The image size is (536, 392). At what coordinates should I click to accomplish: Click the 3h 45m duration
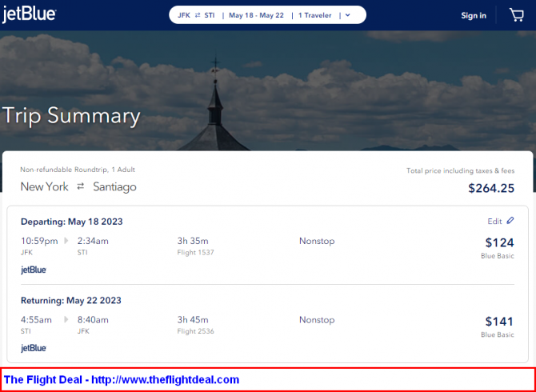pyautogui.click(x=193, y=320)
